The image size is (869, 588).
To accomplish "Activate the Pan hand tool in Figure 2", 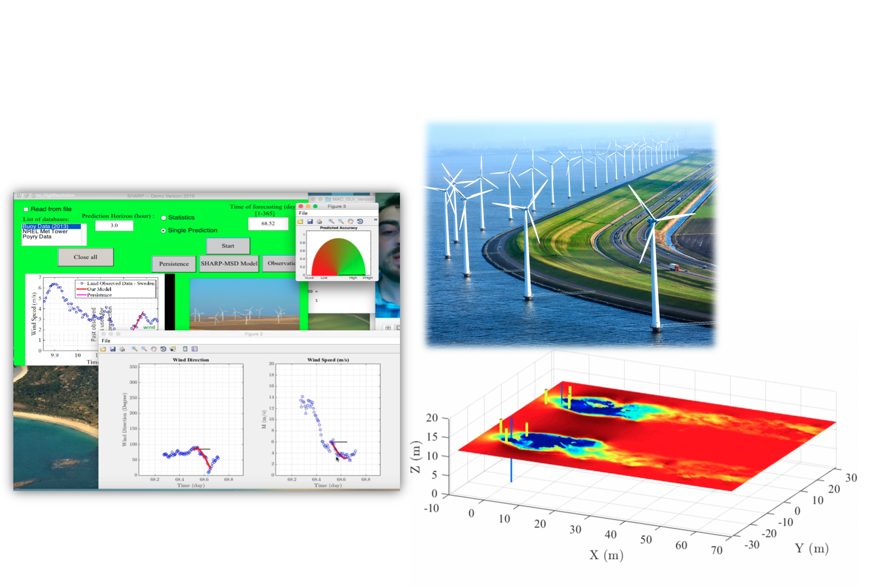I will [x=154, y=349].
